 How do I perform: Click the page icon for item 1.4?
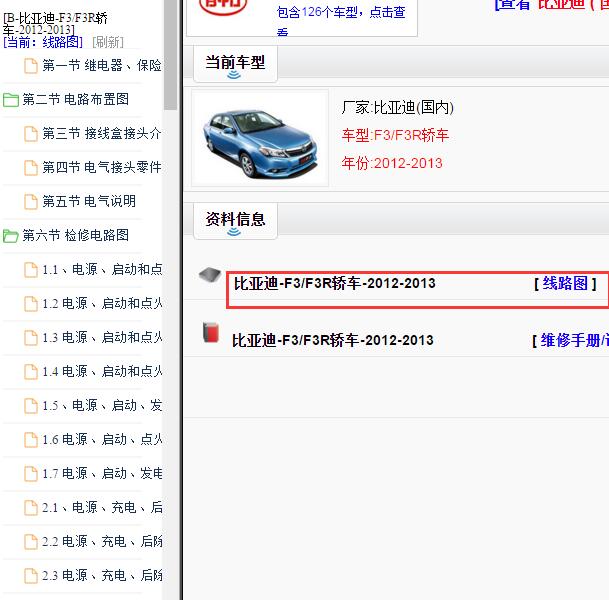point(31,372)
